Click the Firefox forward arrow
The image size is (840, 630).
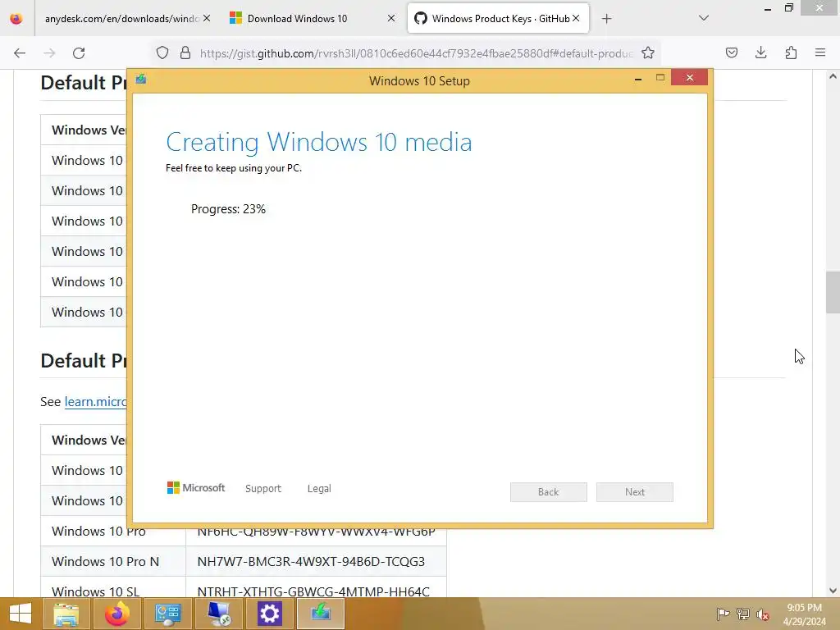(49, 53)
